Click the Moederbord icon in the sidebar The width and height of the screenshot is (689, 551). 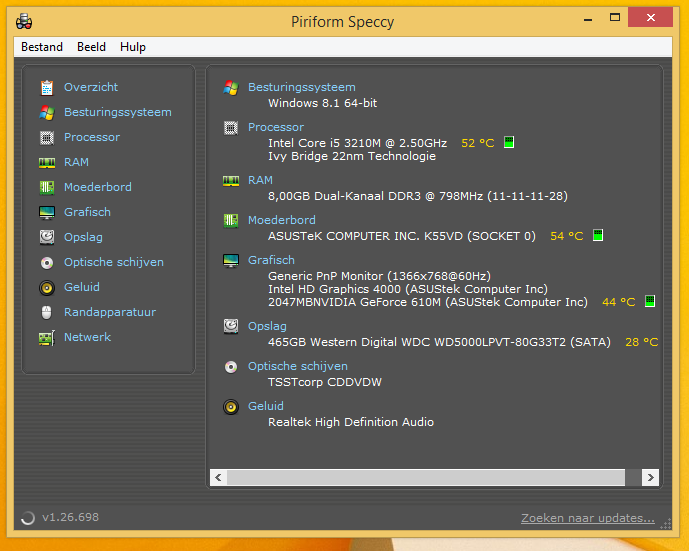point(46,187)
